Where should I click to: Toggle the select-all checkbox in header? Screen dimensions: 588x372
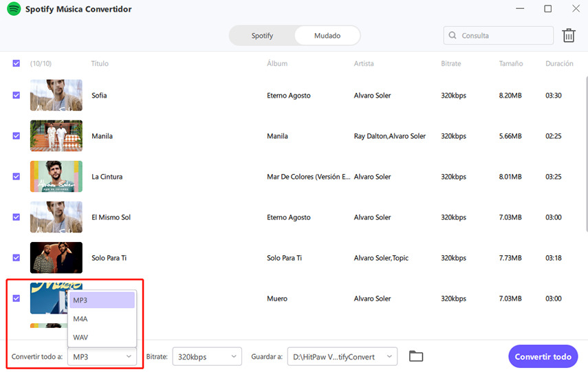(x=16, y=63)
